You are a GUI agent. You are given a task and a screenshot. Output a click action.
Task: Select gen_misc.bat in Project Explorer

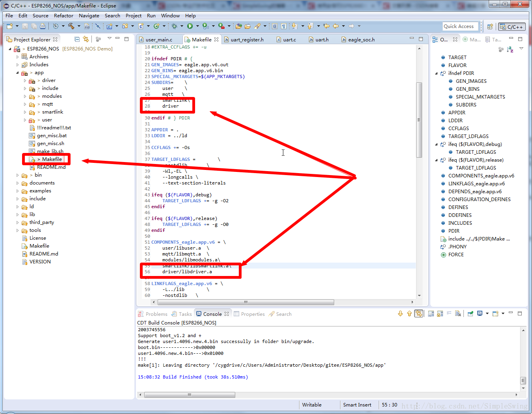tap(52, 136)
